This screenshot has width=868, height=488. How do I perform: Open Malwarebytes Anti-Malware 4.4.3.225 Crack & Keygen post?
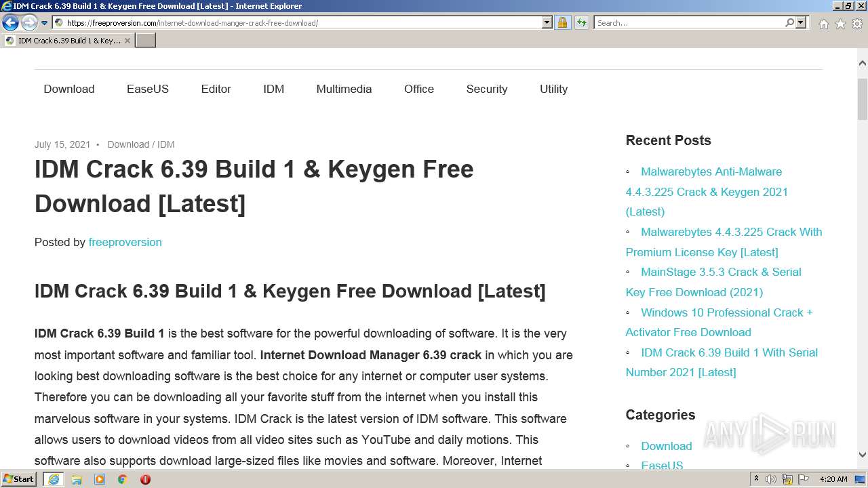[707, 192]
